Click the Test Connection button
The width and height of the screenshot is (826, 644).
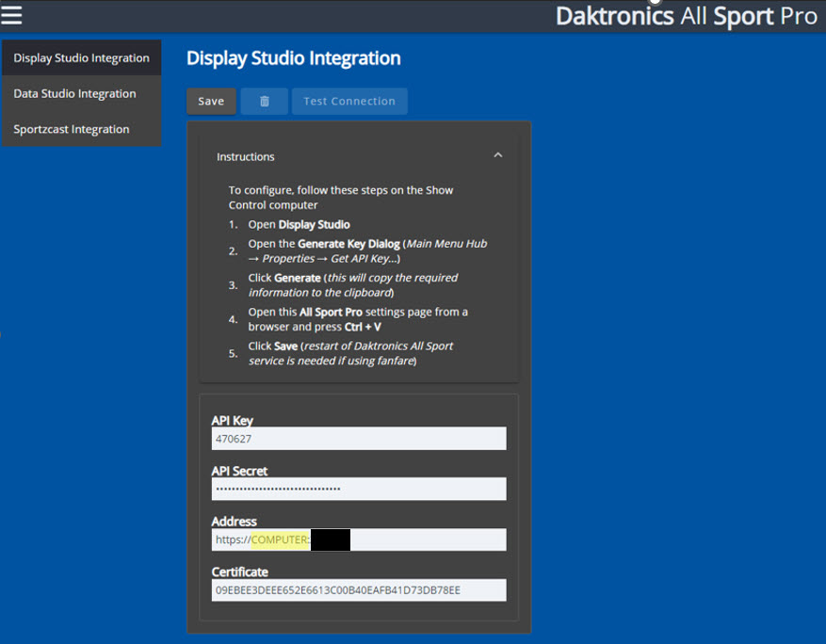click(x=349, y=102)
